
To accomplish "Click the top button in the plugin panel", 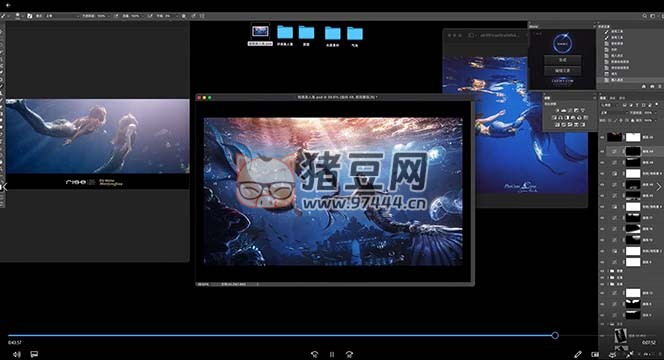I will tap(563, 60).
